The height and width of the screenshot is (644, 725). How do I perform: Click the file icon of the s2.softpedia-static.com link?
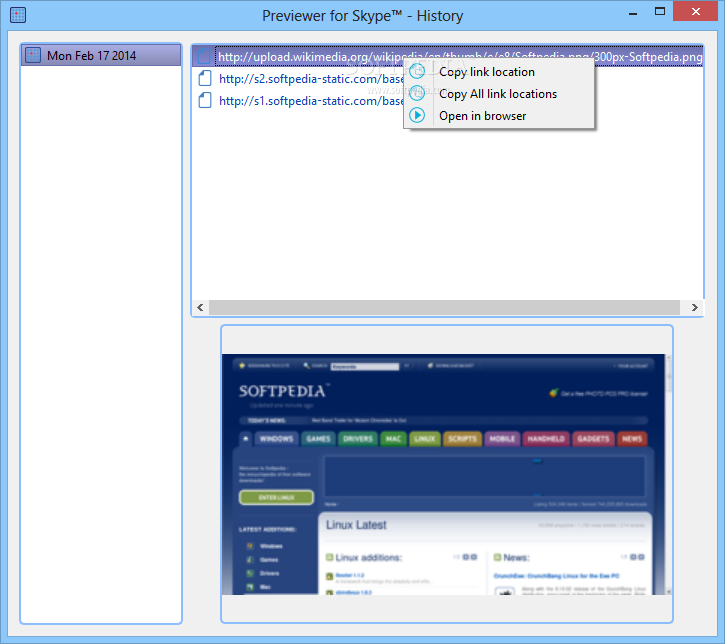click(x=205, y=79)
